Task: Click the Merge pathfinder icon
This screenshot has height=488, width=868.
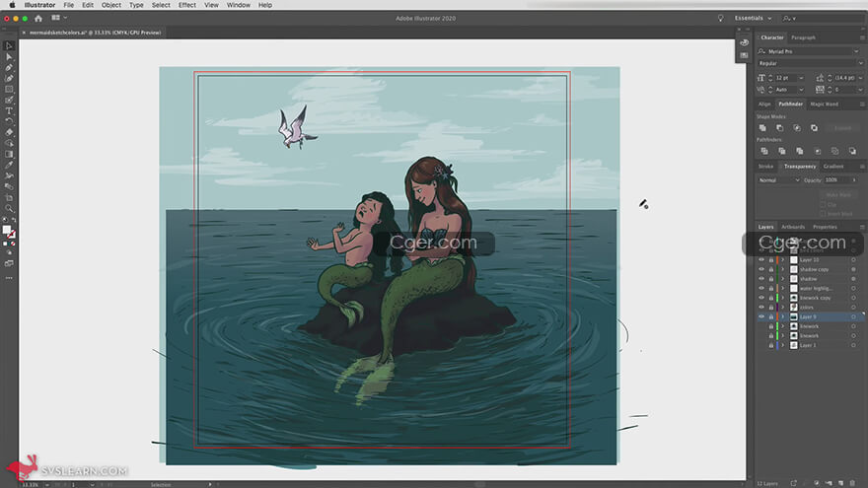Action: tap(799, 151)
